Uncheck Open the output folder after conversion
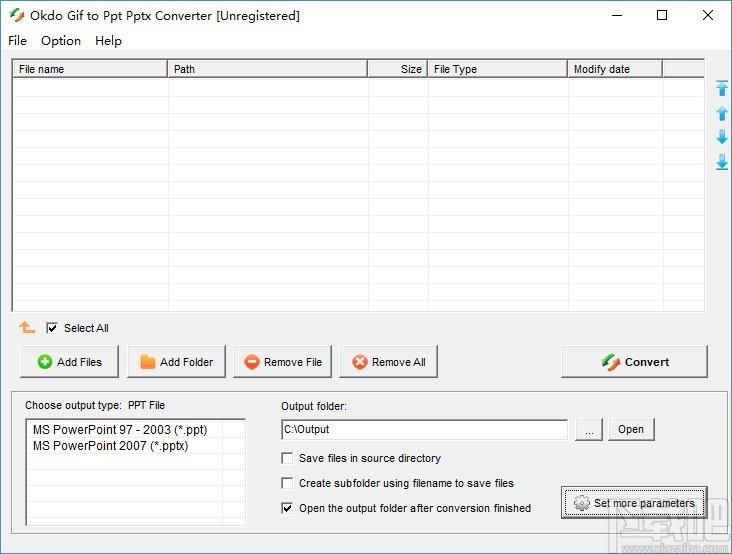Screen dimensions: 732x554 click(x=287, y=508)
